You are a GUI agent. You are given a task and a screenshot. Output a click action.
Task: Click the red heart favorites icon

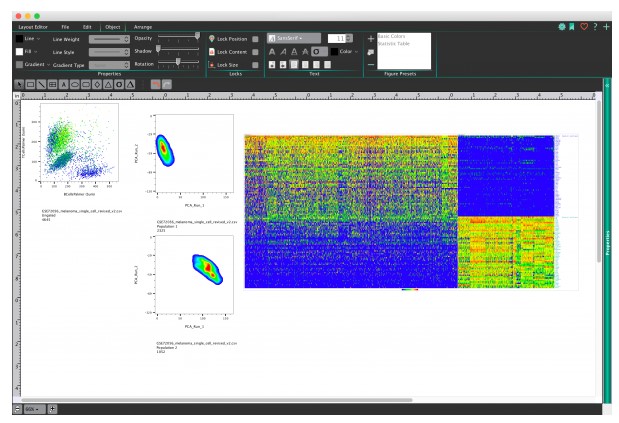[x=584, y=27]
